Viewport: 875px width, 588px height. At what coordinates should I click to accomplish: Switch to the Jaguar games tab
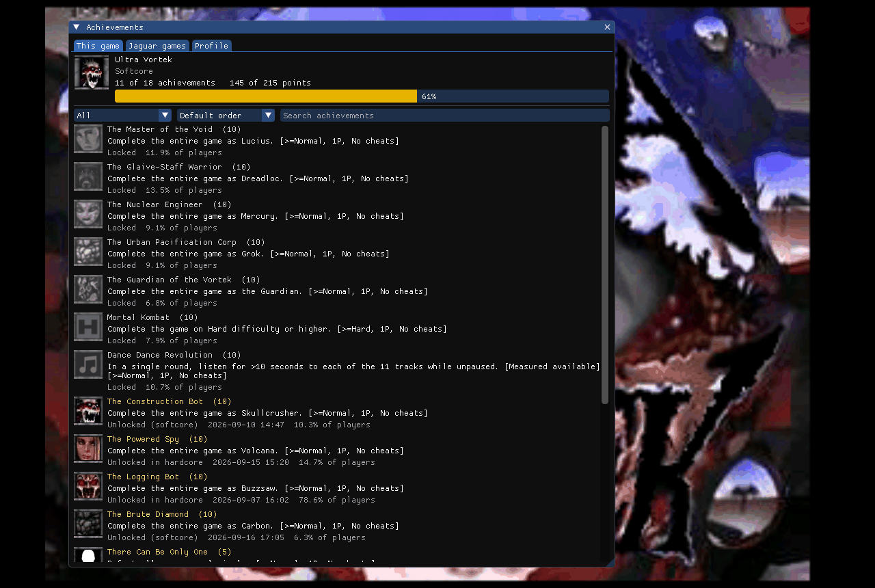(157, 46)
